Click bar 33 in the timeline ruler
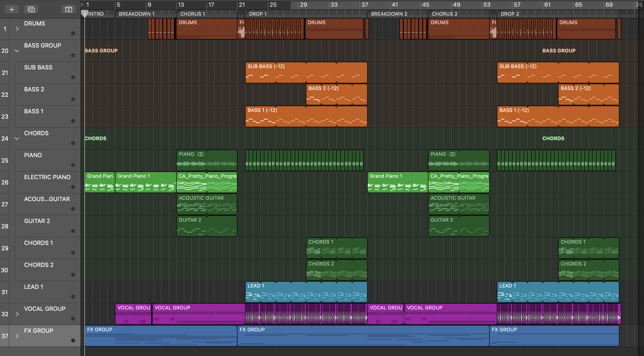This screenshot has width=644, height=356. pyautogui.click(x=334, y=5)
